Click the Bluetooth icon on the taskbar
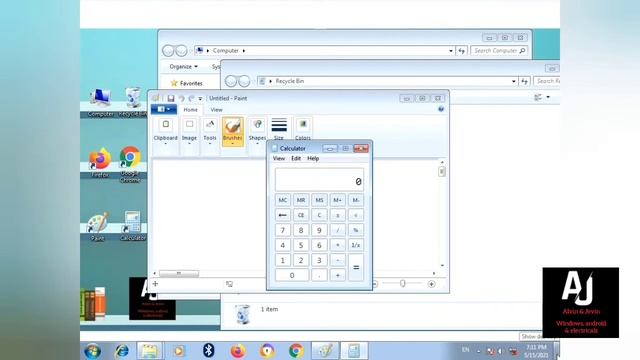 pyautogui.click(x=209, y=351)
